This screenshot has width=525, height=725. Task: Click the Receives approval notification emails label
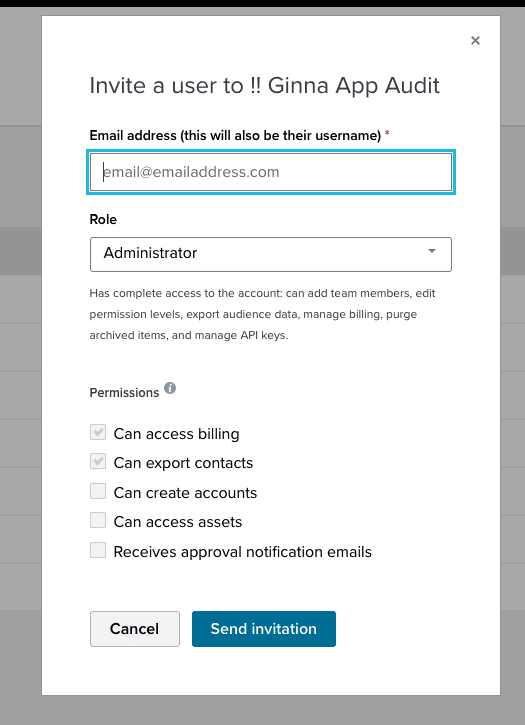click(242, 552)
